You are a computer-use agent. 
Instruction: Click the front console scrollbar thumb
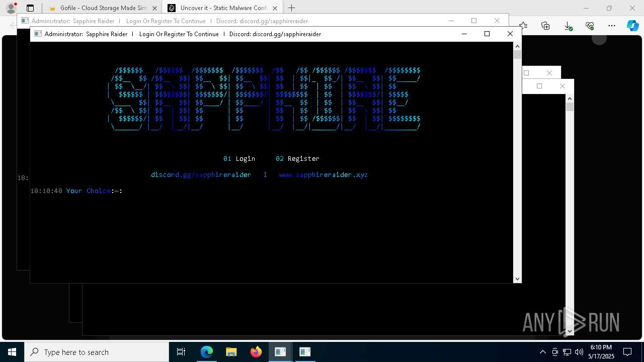click(517, 54)
